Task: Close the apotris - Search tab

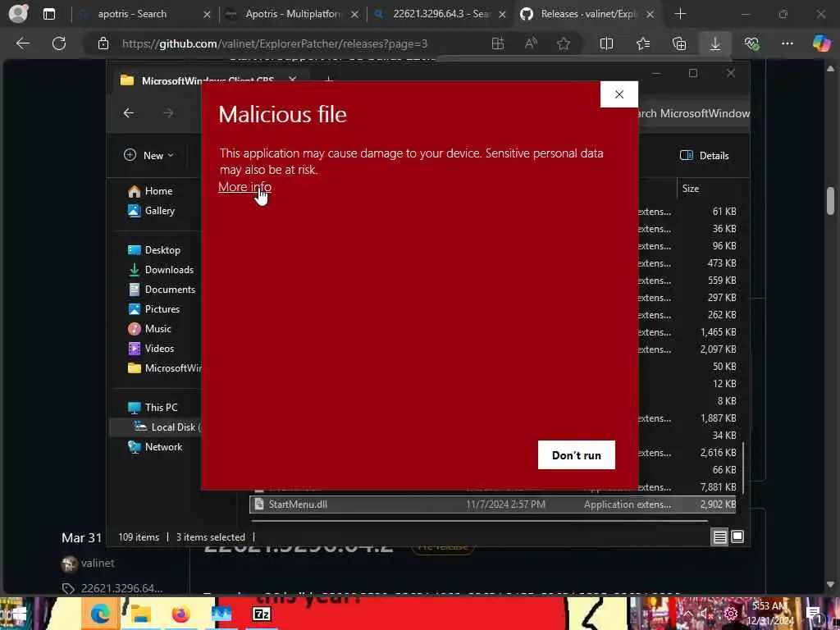Action: (x=207, y=15)
